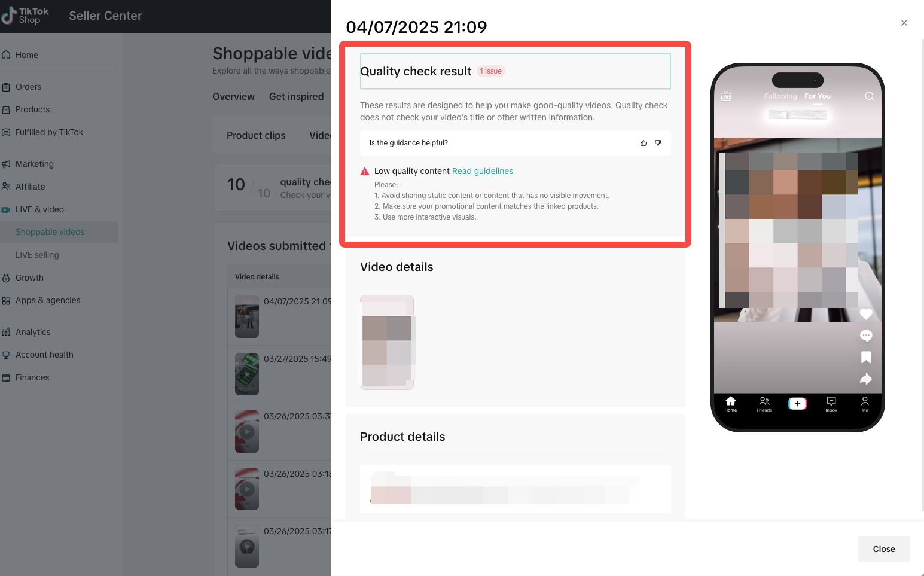Switch to the Get inspired tab

click(x=296, y=96)
